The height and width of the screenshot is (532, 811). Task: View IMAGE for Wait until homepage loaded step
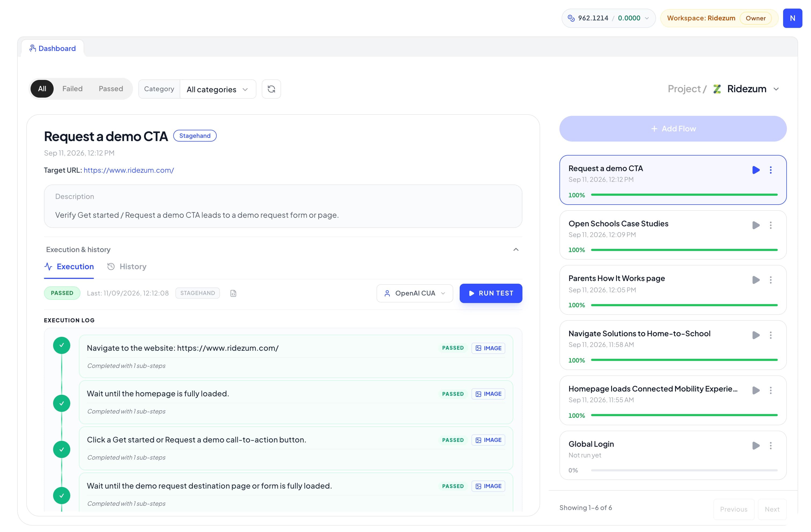tap(488, 394)
